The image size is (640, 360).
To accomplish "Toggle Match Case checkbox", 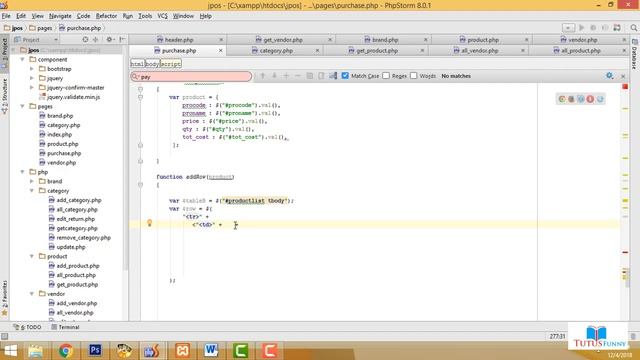I will coord(345,76).
